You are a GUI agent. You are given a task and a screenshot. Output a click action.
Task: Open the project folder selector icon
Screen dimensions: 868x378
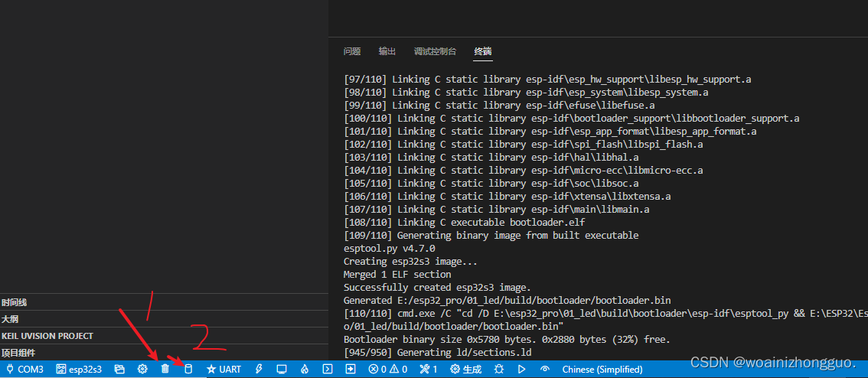[119, 369]
